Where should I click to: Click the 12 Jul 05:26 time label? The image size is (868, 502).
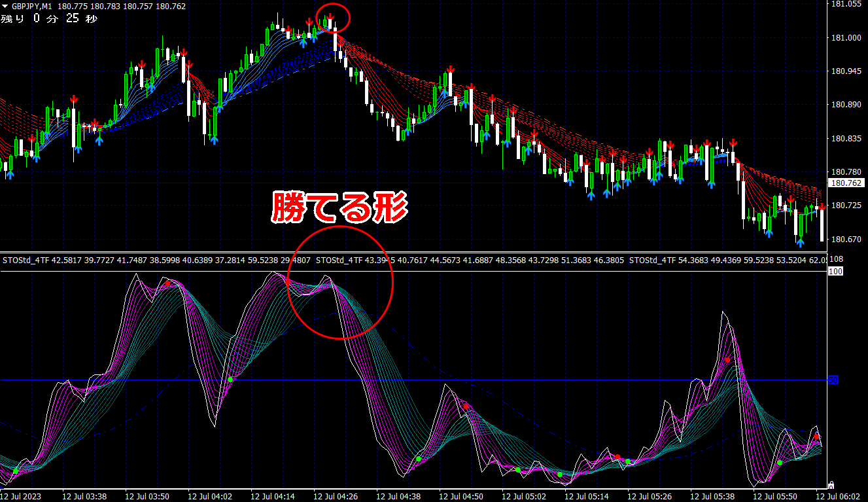point(650,495)
